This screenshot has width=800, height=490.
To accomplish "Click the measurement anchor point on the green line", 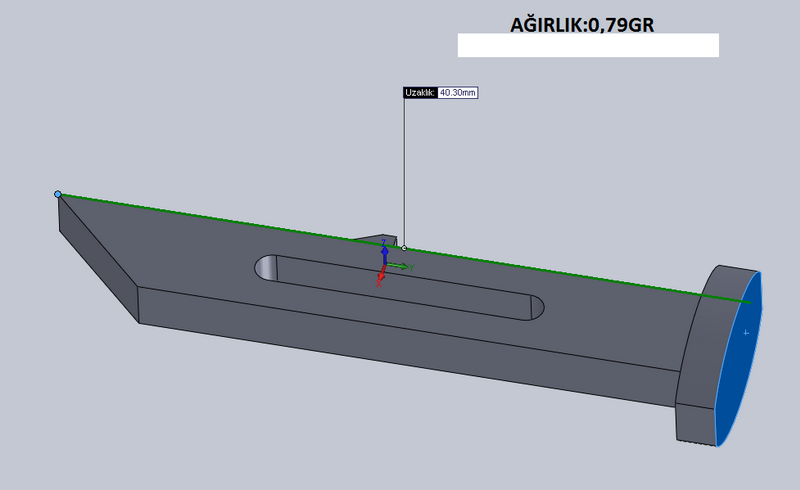I will click(404, 247).
